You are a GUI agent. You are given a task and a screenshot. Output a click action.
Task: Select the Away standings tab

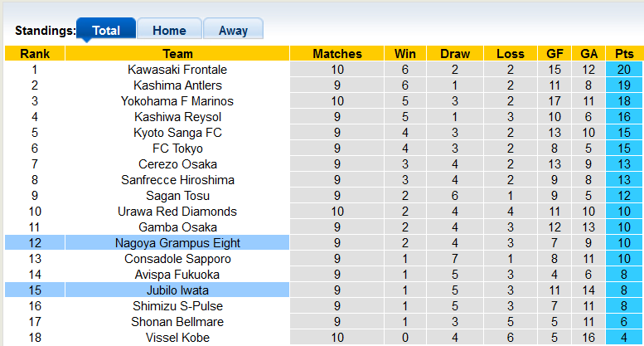[233, 31]
